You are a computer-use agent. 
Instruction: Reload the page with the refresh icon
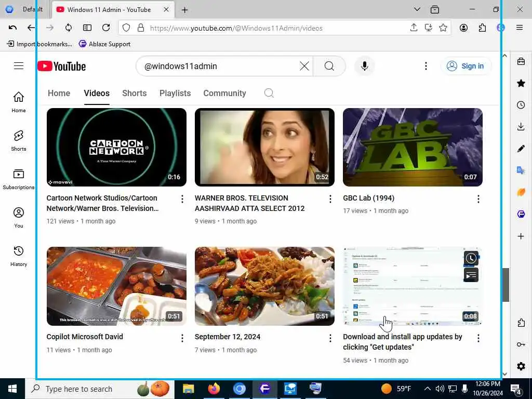[x=106, y=28]
